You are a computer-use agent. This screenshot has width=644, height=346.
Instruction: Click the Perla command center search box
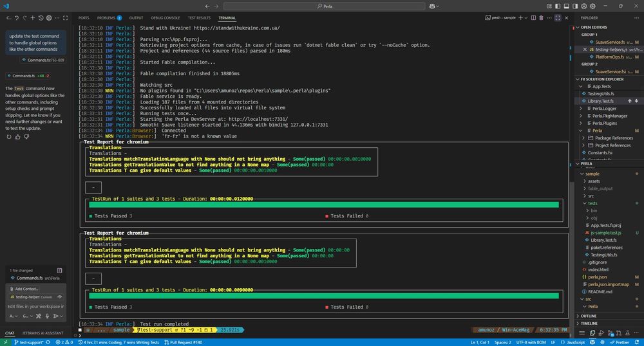[x=324, y=6]
